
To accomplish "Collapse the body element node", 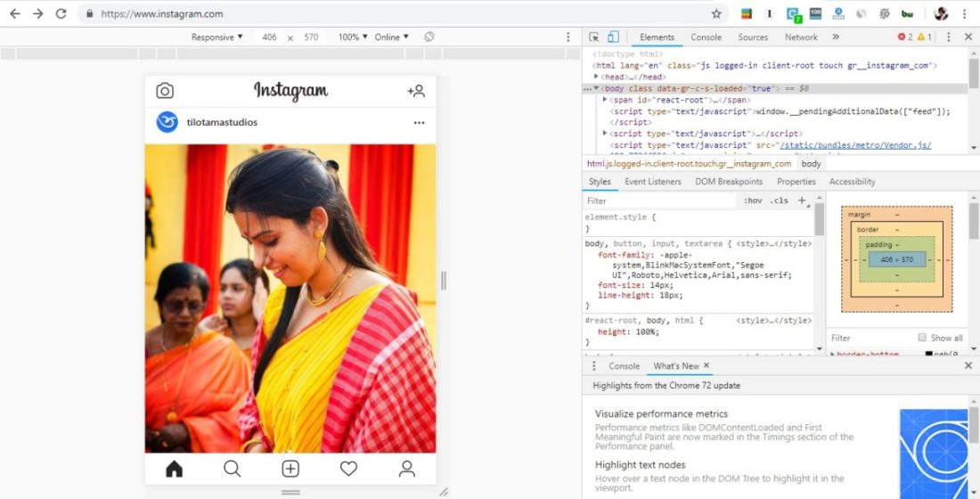I will click(596, 88).
